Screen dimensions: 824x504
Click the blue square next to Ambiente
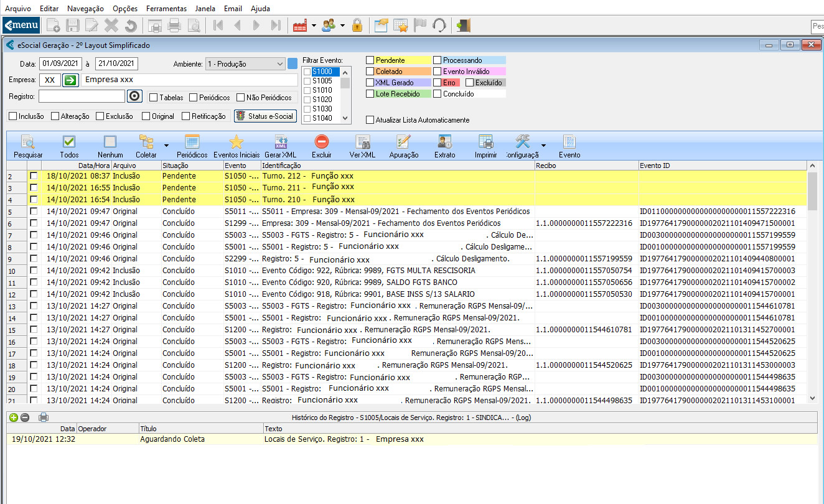[x=293, y=63]
